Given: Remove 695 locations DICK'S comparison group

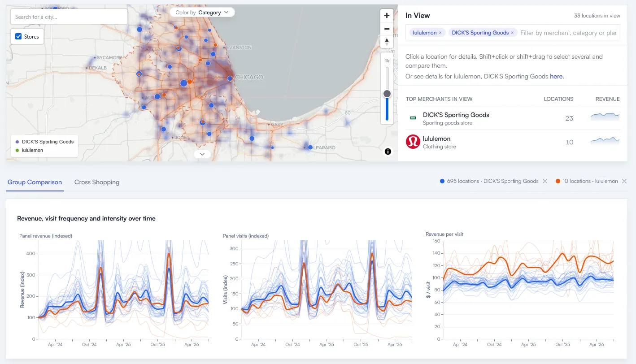Looking at the screenshot, I should pyautogui.click(x=545, y=181).
